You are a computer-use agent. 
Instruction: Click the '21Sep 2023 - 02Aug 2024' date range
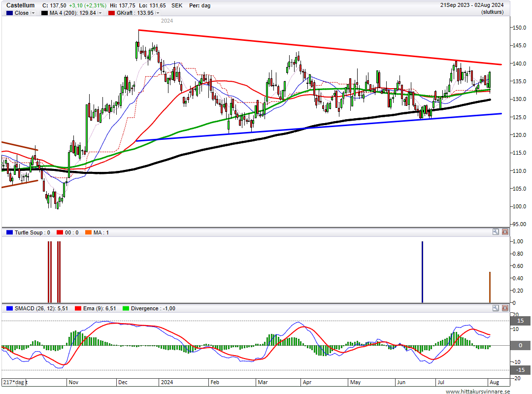[x=472, y=5]
